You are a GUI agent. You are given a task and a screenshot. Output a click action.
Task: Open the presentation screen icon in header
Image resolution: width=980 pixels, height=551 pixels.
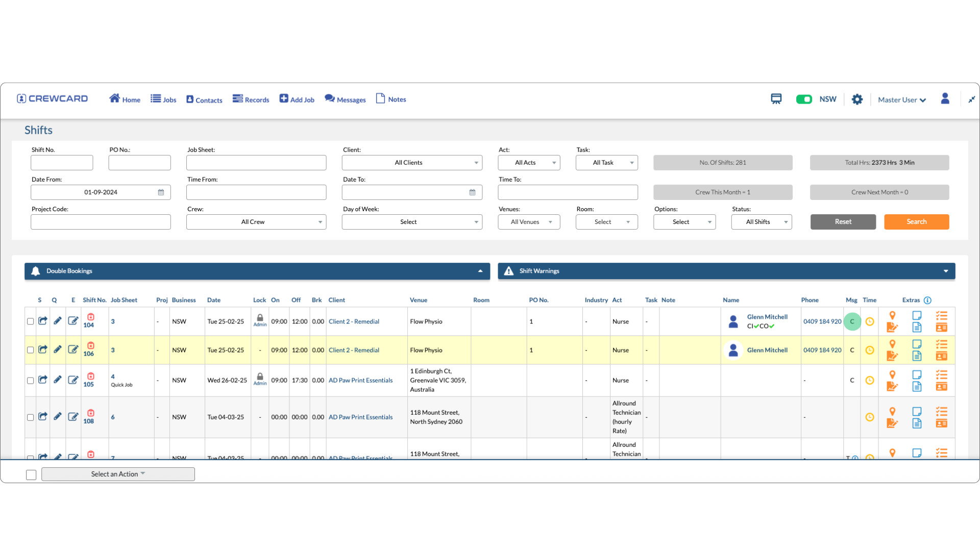point(776,99)
